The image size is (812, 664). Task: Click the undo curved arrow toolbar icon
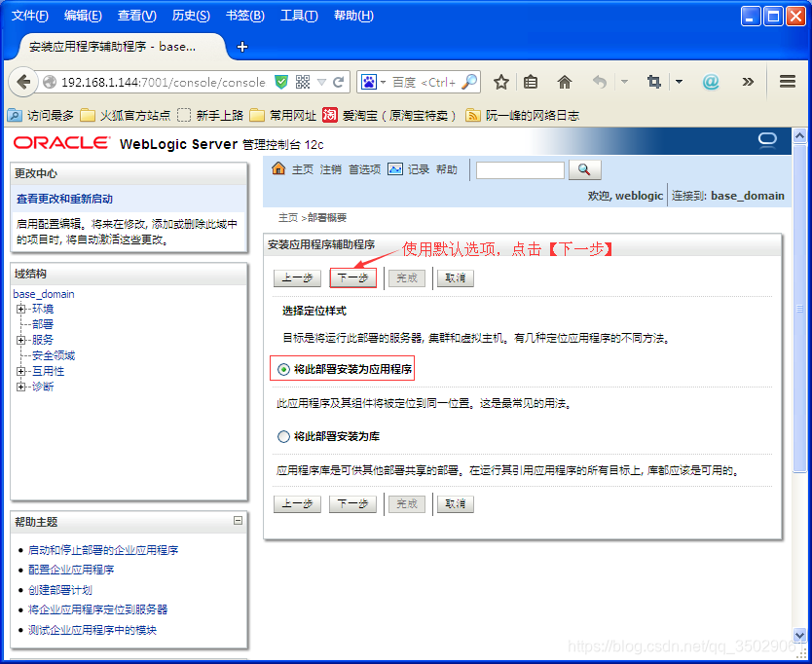599,82
